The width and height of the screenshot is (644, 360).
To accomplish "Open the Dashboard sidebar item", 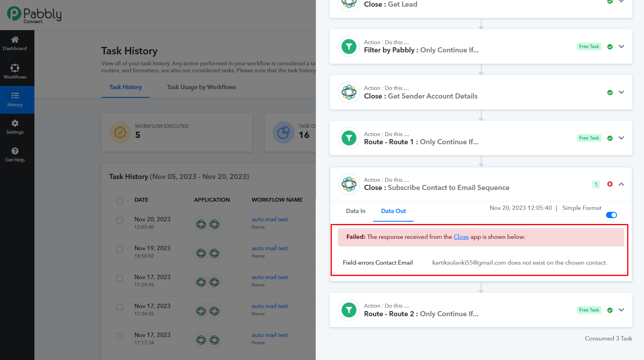I will pos(15,43).
